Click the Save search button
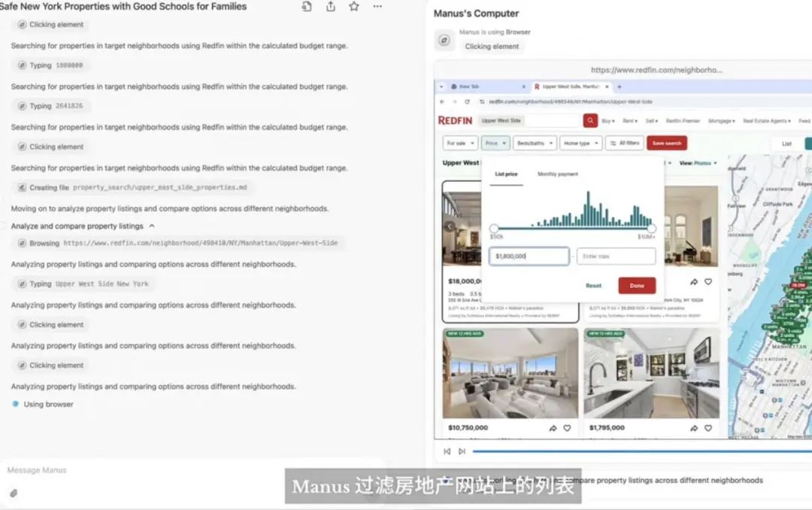 (667, 143)
